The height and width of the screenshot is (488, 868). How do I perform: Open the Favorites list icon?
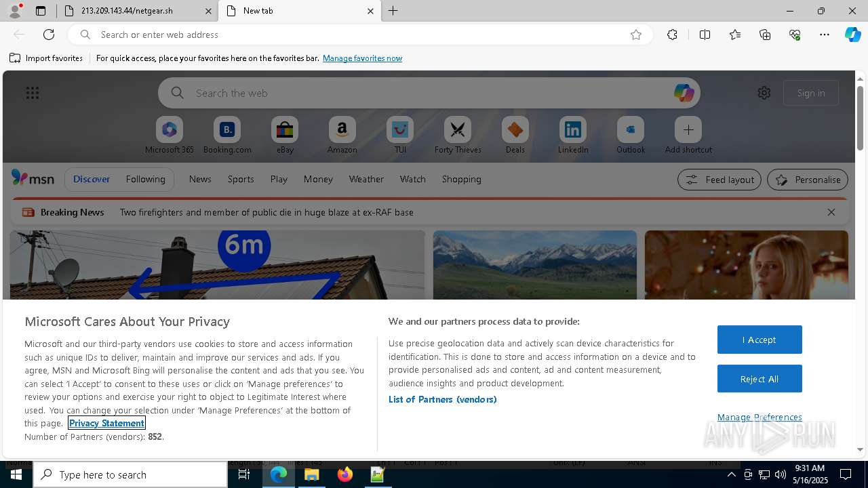[x=735, y=35]
